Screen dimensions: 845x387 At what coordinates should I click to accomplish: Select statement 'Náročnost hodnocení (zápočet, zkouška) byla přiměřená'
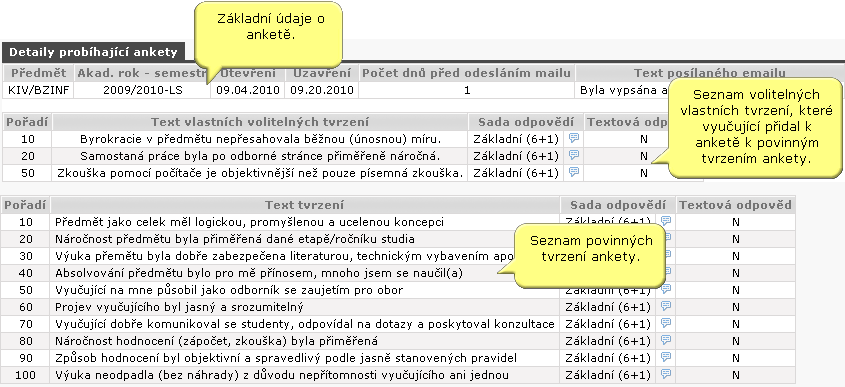(x=216, y=341)
